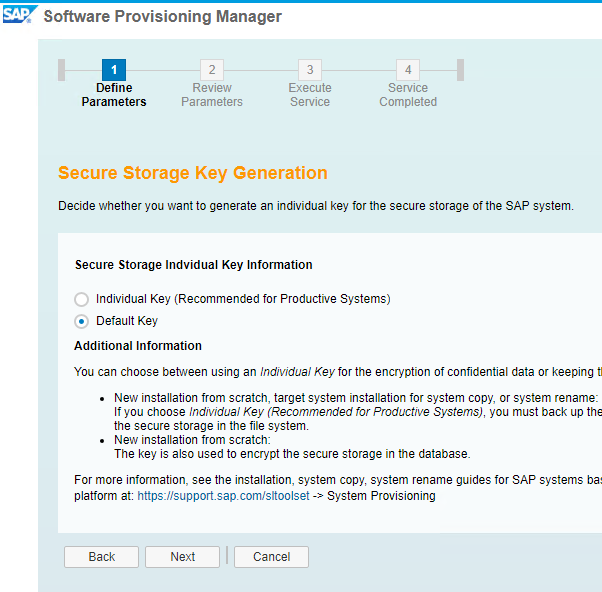The height and width of the screenshot is (592, 602).
Task: Cancel the provisioning wizard
Action: (271, 557)
